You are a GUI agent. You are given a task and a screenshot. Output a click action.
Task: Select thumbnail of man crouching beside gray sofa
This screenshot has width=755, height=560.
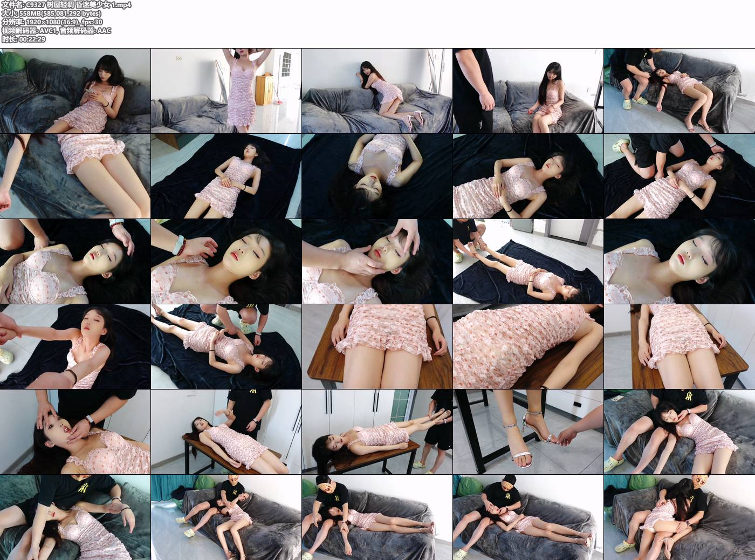[x=679, y=91]
